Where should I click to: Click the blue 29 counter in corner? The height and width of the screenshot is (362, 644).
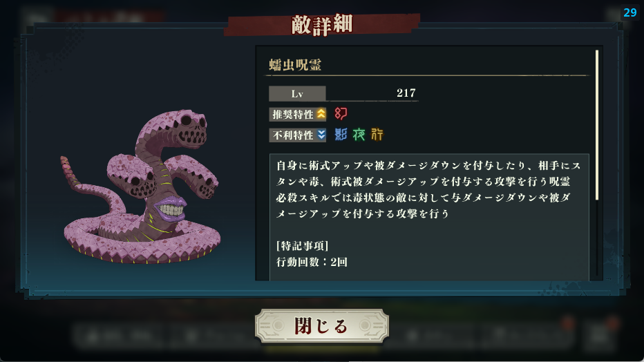point(629,12)
